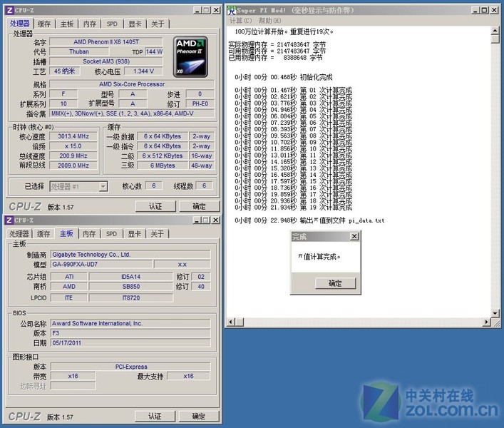Click 认证 button in lower CPU-Z window
Image resolution: width=504 pixels, height=428 pixels.
(155, 416)
